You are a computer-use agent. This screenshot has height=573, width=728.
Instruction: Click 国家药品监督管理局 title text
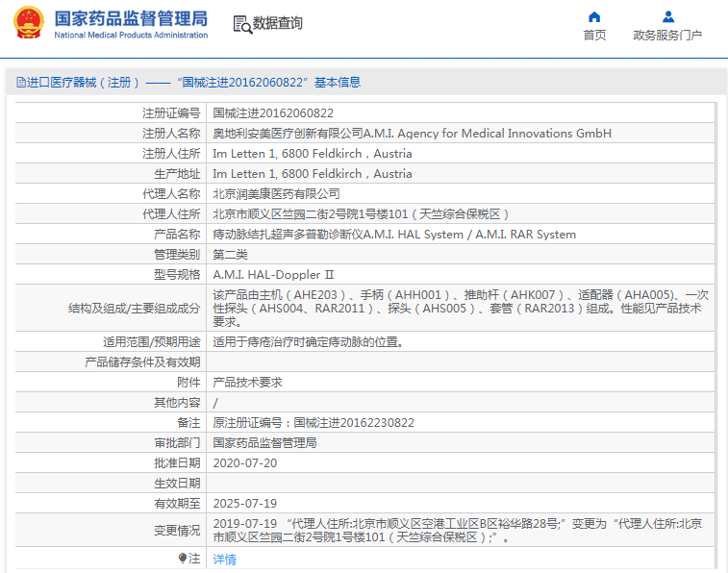(131, 19)
